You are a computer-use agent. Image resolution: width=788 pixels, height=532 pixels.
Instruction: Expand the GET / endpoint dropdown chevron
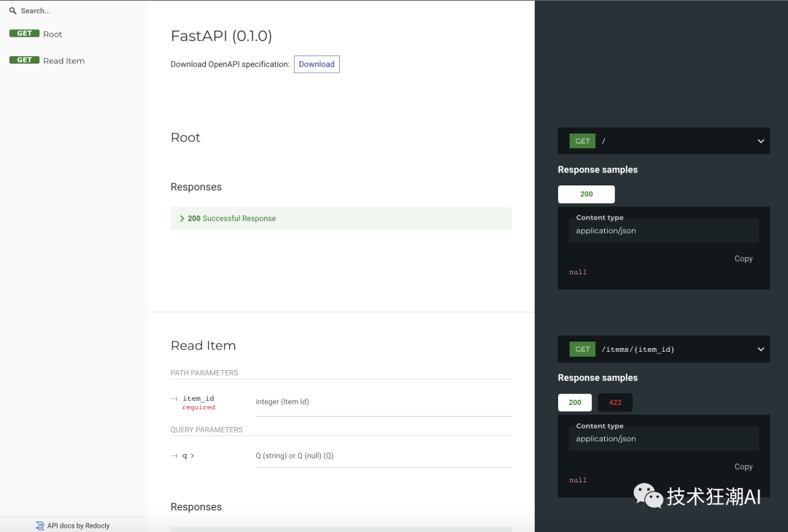[x=761, y=142]
